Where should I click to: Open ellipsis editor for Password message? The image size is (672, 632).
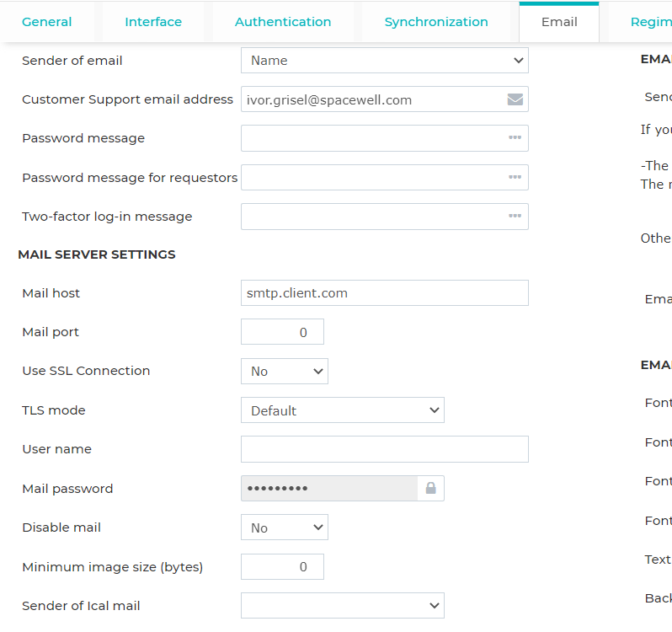point(515,137)
